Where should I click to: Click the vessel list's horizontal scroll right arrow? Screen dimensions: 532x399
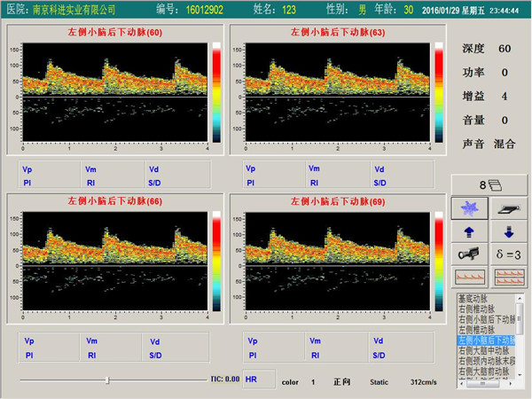tap(512, 384)
